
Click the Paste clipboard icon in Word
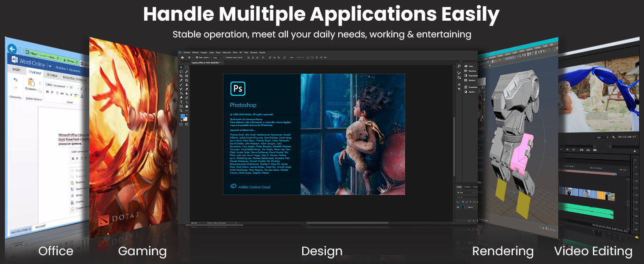click(x=31, y=82)
